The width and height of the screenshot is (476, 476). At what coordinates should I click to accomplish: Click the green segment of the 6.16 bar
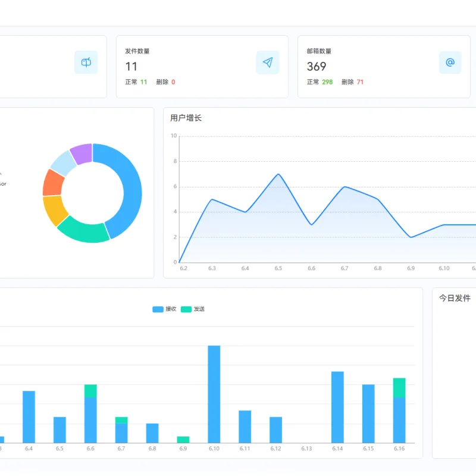point(399,388)
